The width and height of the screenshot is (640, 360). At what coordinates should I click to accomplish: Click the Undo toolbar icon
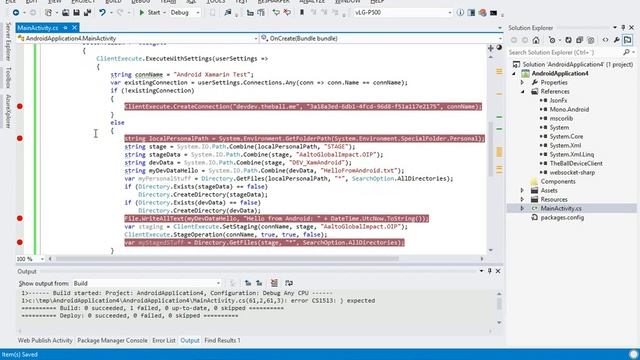102,13
